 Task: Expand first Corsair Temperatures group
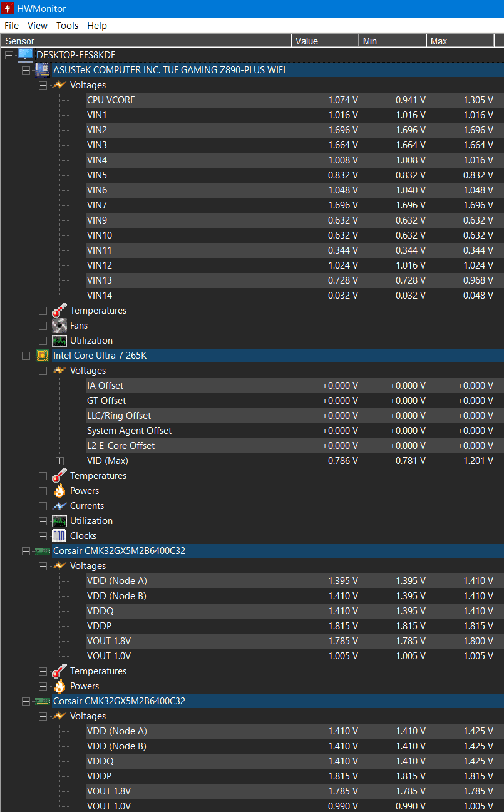pyautogui.click(x=43, y=671)
